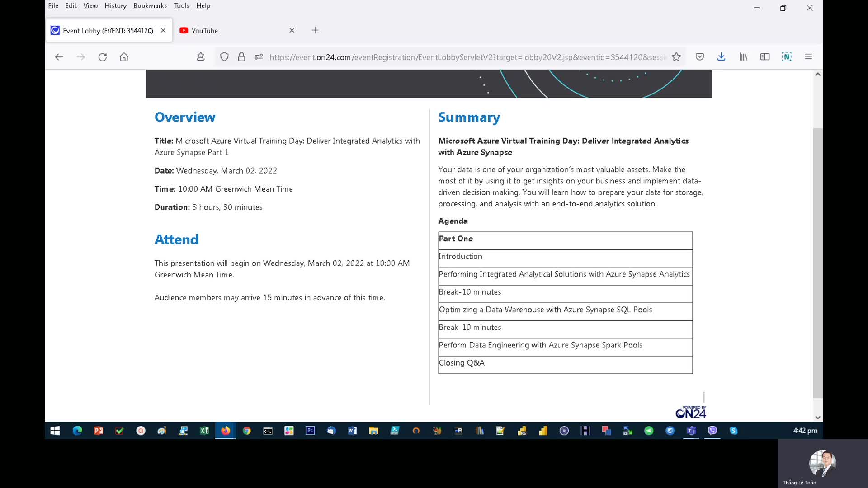This screenshot has width=868, height=488.
Task: Close the YouTube tab
Action: [292, 30]
